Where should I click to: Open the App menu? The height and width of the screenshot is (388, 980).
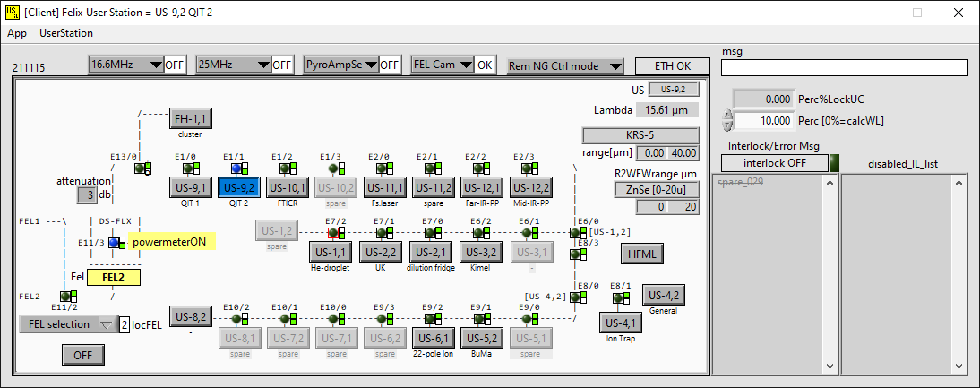[x=17, y=33]
